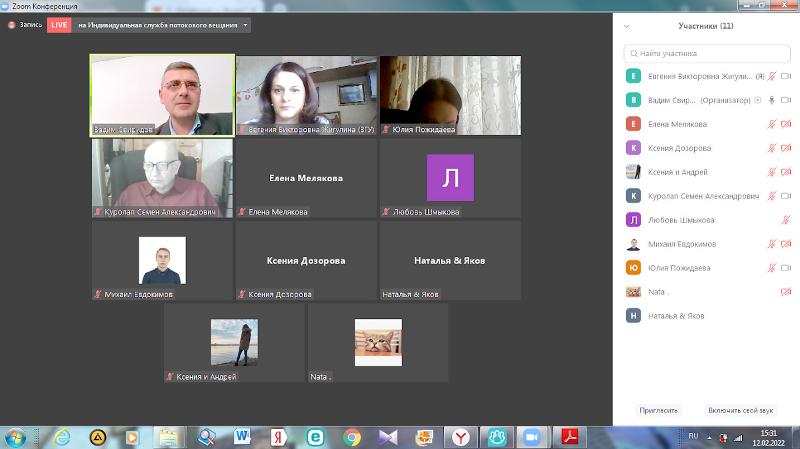Click the Включить свой звук button
The height and width of the screenshot is (449, 800).
click(741, 410)
